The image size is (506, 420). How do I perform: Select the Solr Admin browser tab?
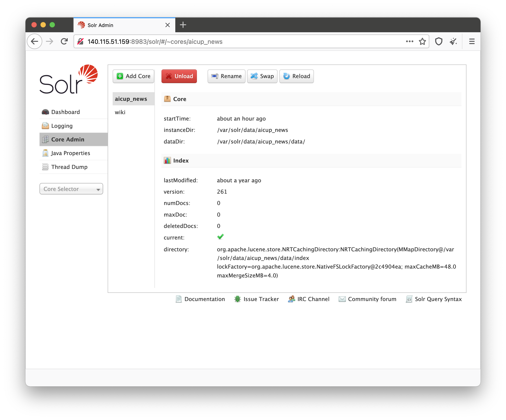pos(124,25)
